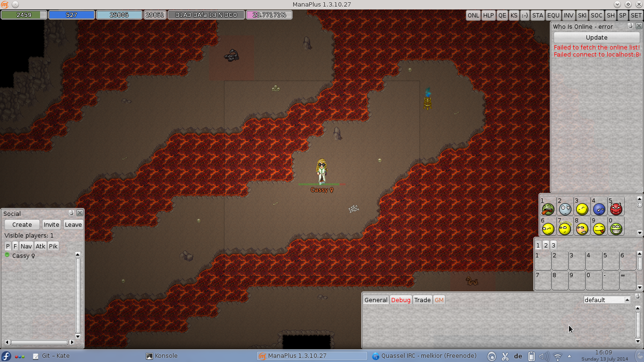Image resolution: width=644 pixels, height=362 pixels.
Task: Open the INV inventory window
Action: pos(569,15)
